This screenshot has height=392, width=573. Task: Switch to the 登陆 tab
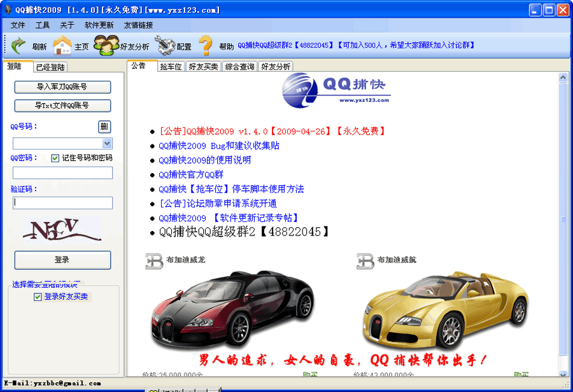point(17,66)
